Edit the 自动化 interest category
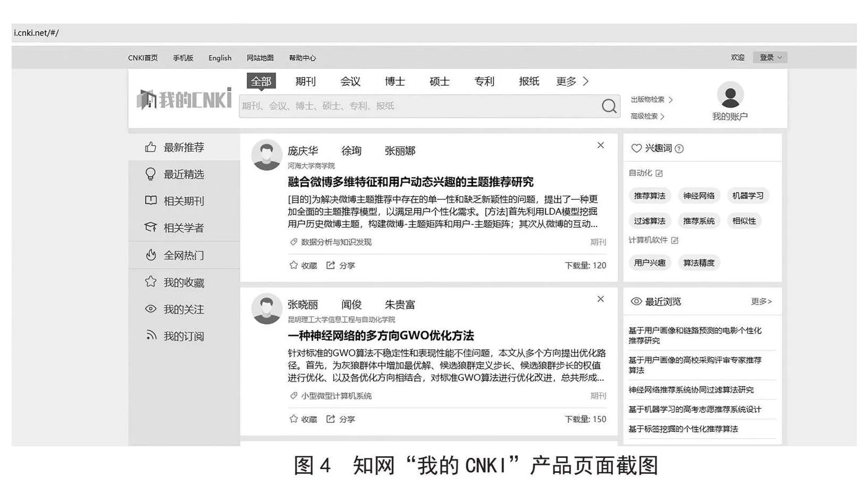Viewport: 868px width, 493px height. [659, 173]
